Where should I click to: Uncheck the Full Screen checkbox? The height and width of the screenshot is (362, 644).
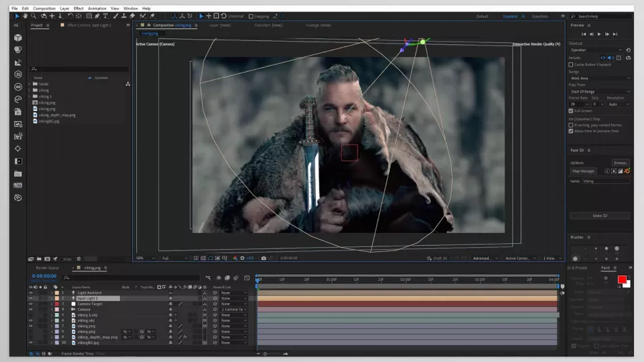(x=571, y=111)
